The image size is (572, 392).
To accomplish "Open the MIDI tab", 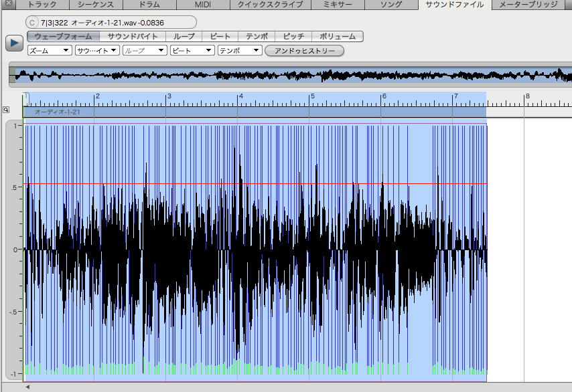I will [203, 5].
